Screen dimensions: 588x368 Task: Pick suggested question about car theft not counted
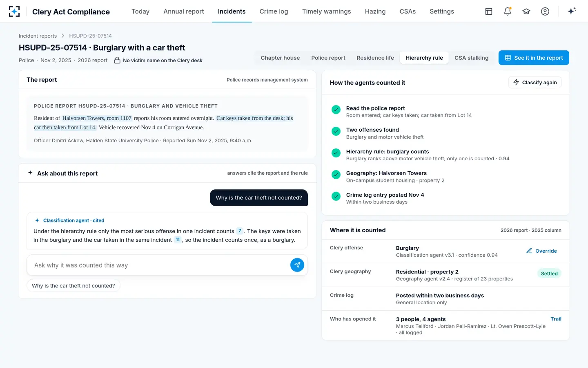pyautogui.click(x=73, y=285)
